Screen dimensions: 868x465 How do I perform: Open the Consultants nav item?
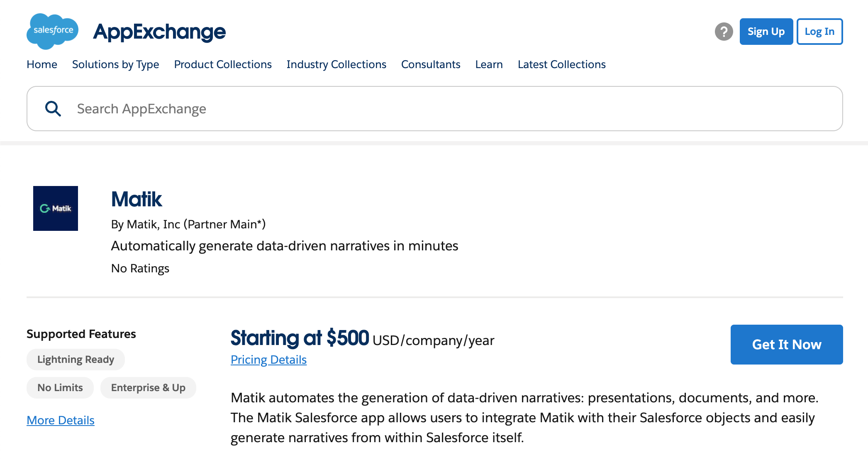tap(431, 64)
